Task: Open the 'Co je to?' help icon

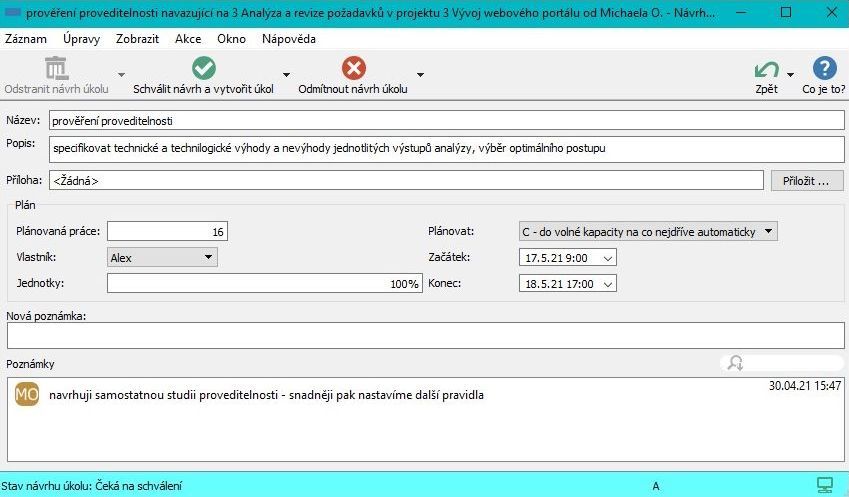Action: [824, 69]
